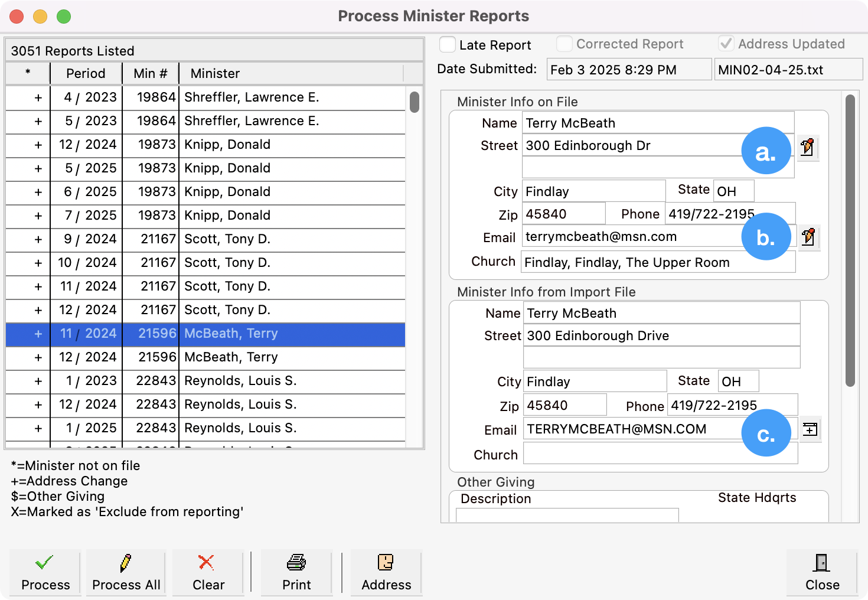Select the 9/2024 Scott, Tony D. row
This screenshot has width=868, height=600.
[x=236, y=239]
